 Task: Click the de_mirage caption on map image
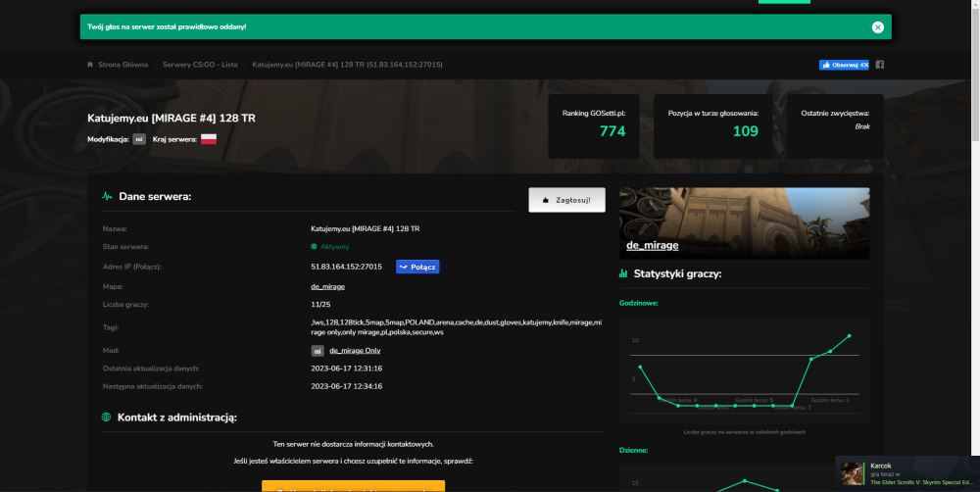(x=652, y=245)
